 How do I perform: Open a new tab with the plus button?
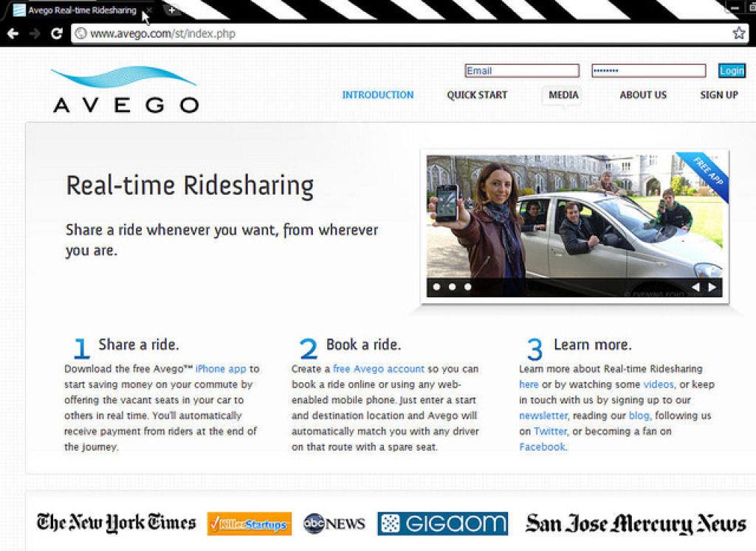(171, 10)
